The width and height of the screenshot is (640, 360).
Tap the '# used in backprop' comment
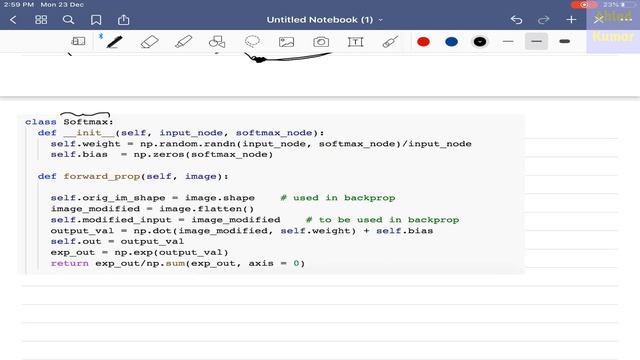pyautogui.click(x=338, y=198)
